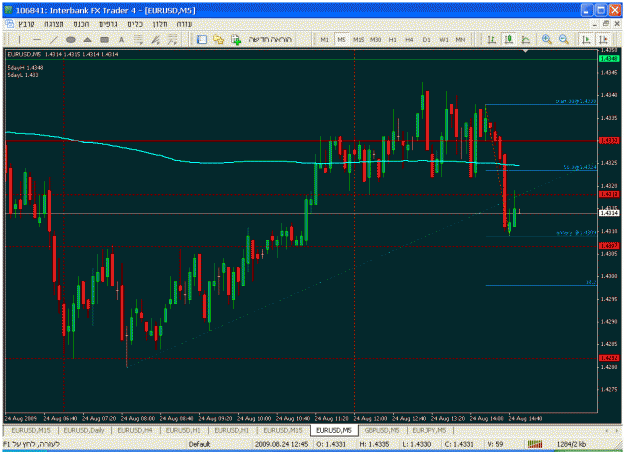
Task: Select the D1 timeframe
Action: point(426,39)
